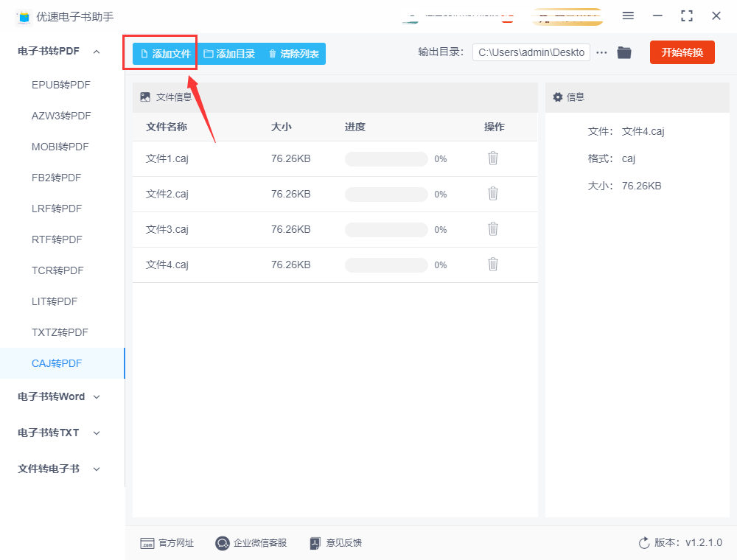Image resolution: width=737 pixels, height=560 pixels.
Task: Clear the list with 清除列表
Action: coord(294,54)
